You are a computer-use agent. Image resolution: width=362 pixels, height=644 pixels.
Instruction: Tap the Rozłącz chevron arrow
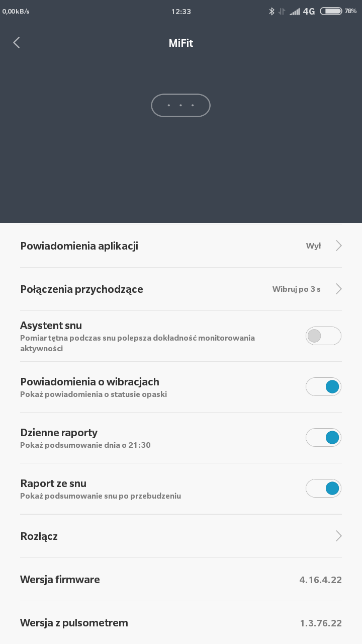[x=338, y=536]
